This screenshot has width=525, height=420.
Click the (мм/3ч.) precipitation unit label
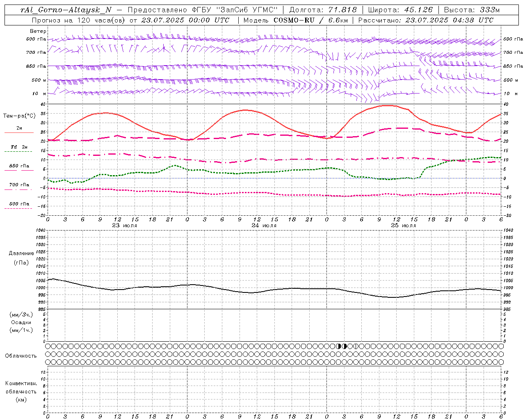(x=21, y=315)
